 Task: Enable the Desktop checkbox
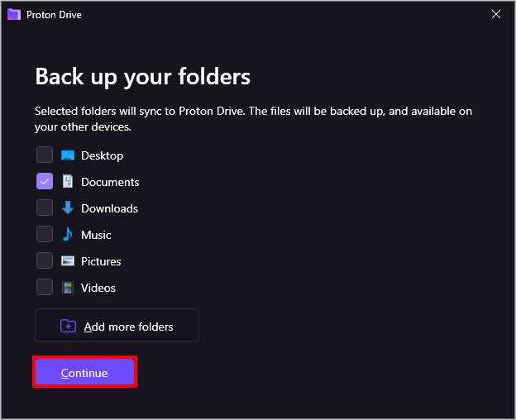pos(45,155)
